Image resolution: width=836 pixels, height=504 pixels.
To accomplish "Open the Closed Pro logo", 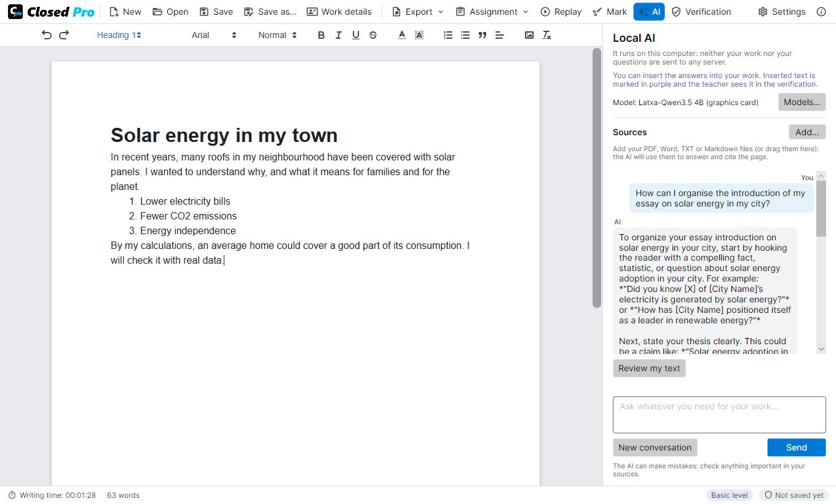I will [x=51, y=12].
